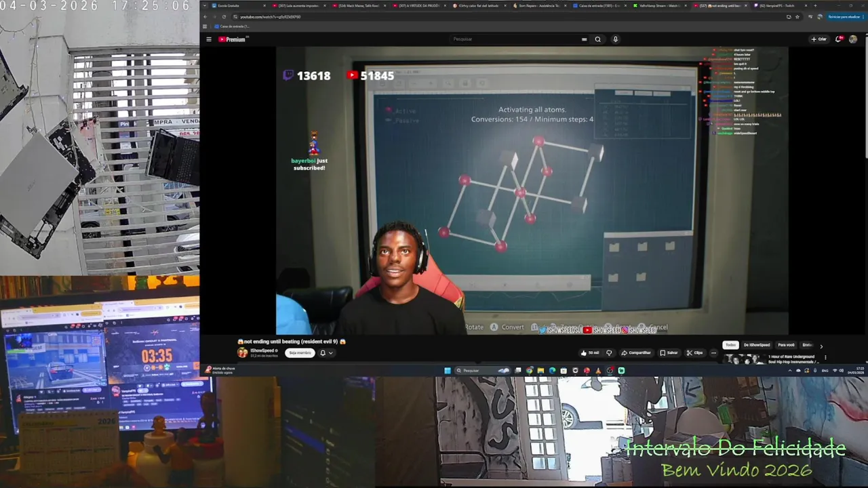Open YouTube notifications bell

click(x=839, y=39)
